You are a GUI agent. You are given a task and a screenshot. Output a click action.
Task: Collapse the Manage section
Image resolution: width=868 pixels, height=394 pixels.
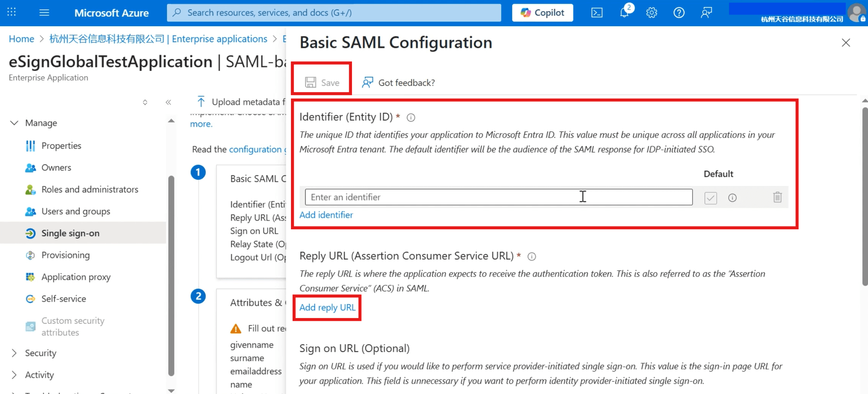[14, 123]
